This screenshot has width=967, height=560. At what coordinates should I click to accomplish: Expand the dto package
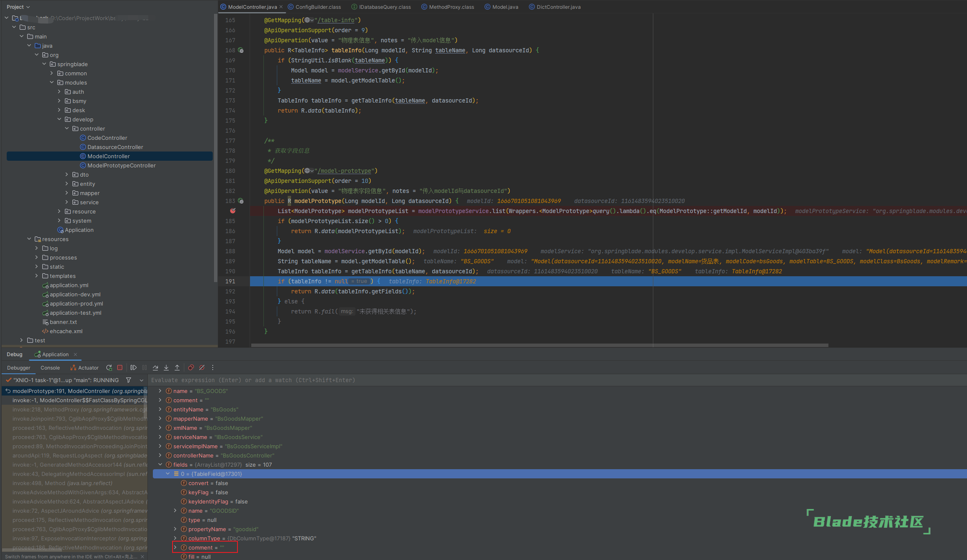67,175
